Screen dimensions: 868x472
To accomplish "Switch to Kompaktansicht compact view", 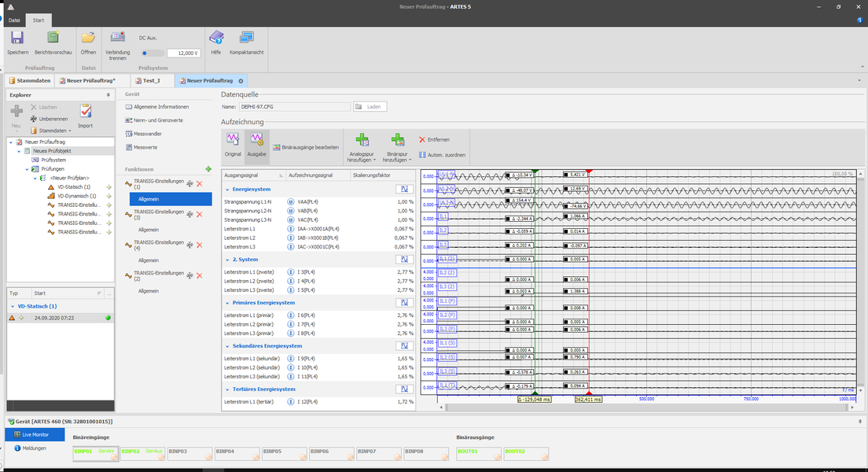I will click(246, 42).
